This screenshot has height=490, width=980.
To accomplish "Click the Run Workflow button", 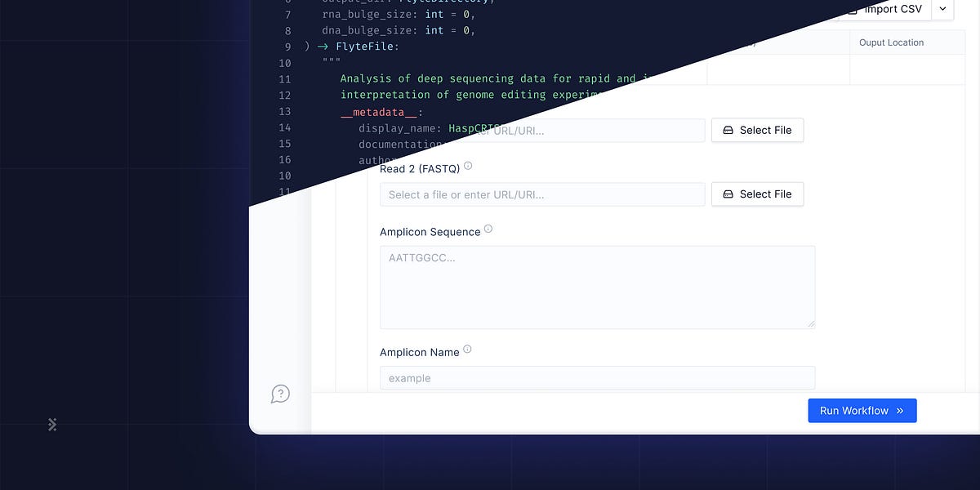I will [x=862, y=410].
